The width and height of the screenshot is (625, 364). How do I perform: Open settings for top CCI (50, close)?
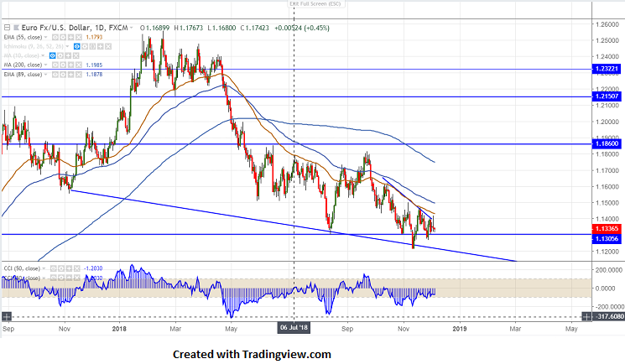pos(61,268)
